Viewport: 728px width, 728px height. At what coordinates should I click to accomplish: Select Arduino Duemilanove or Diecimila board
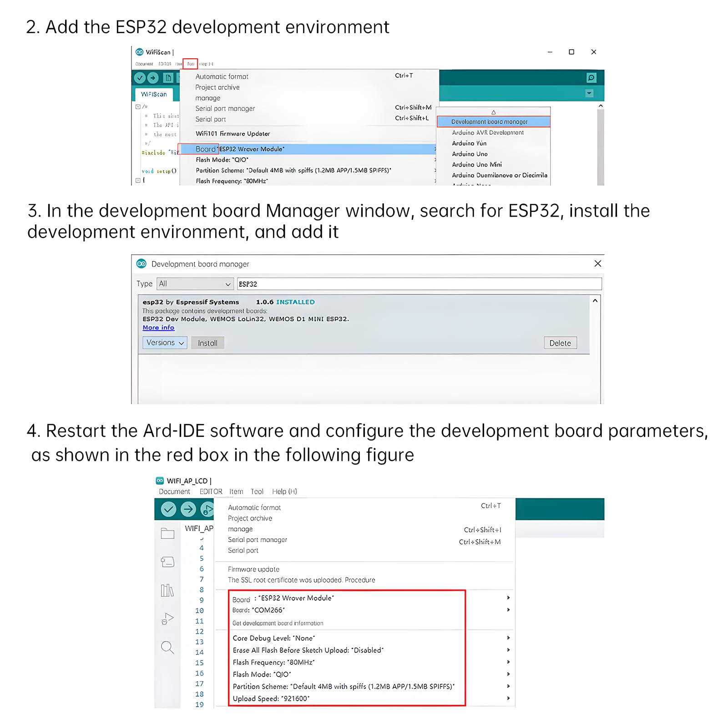point(500,175)
